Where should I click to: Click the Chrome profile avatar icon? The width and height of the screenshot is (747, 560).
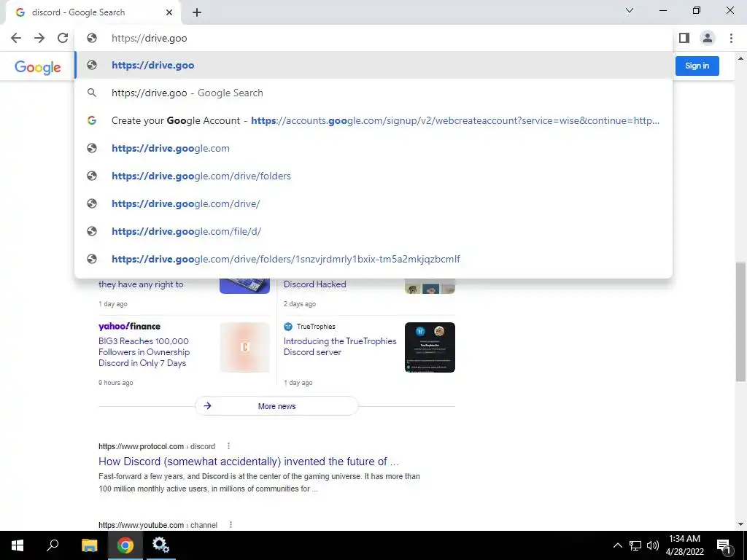click(x=708, y=38)
